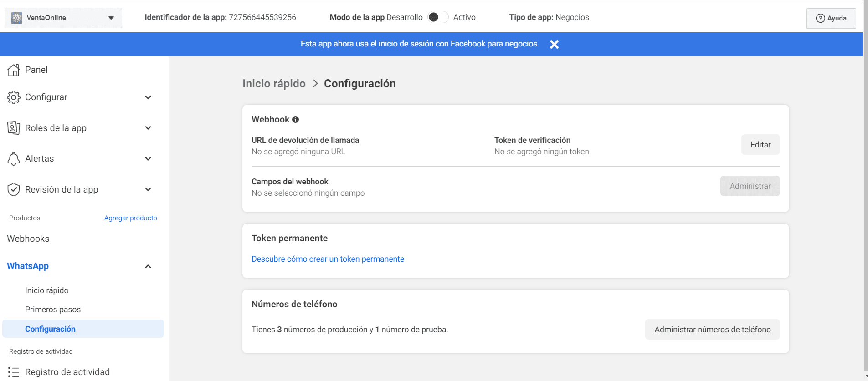
Task: Click the Panel house icon
Action: [14, 70]
